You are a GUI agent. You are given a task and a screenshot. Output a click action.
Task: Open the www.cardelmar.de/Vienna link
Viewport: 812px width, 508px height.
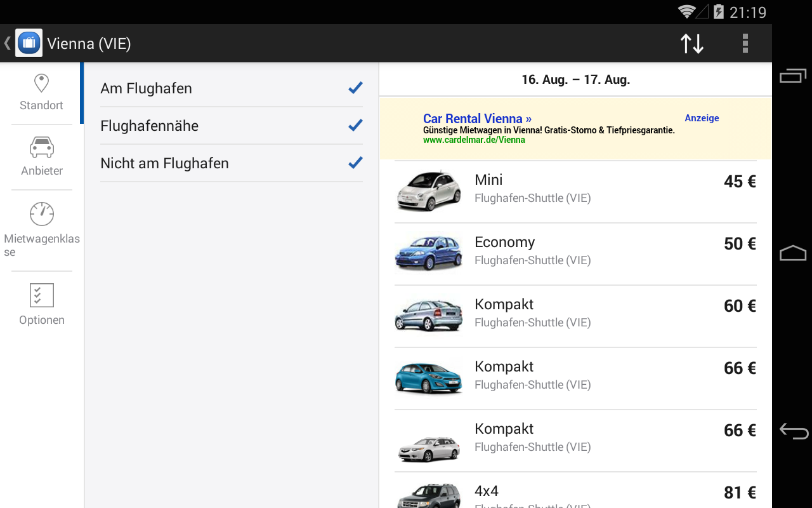coord(474,140)
